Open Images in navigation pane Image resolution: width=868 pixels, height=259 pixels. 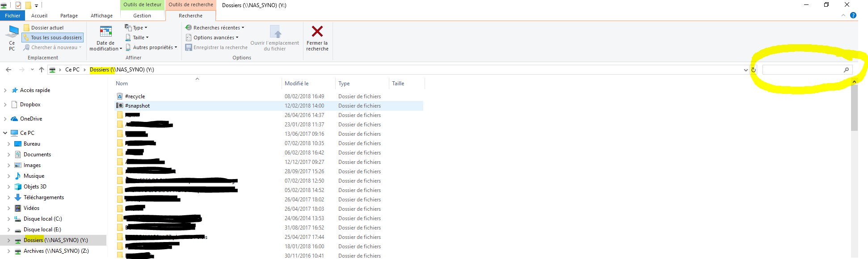pyautogui.click(x=32, y=165)
